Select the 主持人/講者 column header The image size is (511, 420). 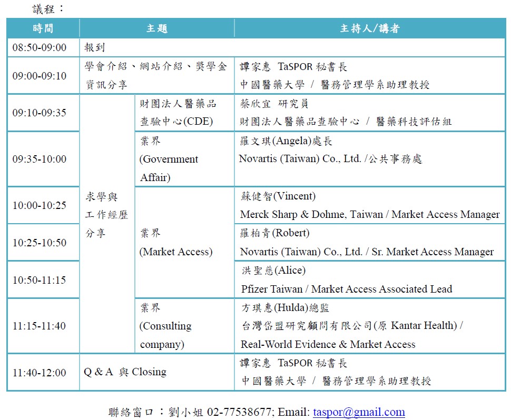tap(370, 28)
